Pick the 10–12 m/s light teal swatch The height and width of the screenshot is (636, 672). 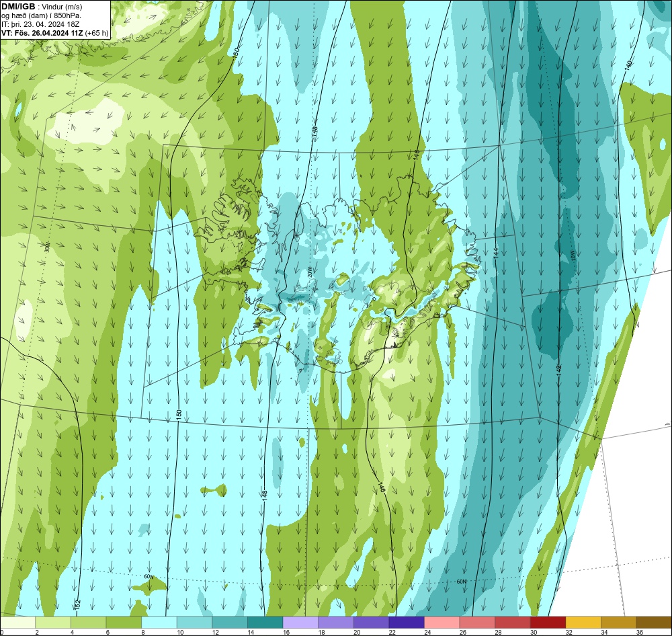click(x=195, y=623)
